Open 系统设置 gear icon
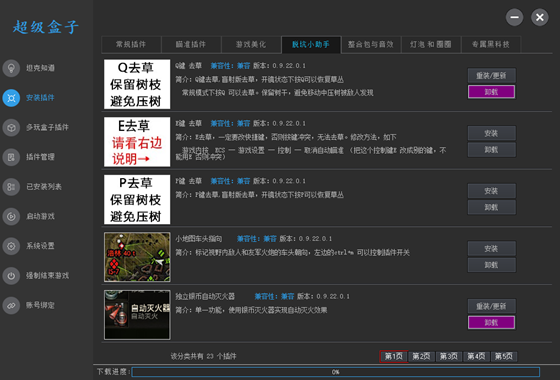560x380 pixels. coord(11,246)
